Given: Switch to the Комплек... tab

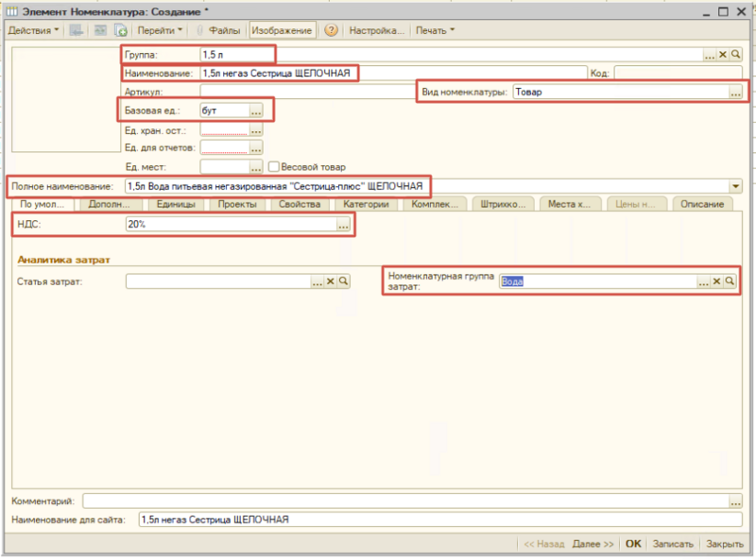Looking at the screenshot, I should pyautogui.click(x=435, y=204).
